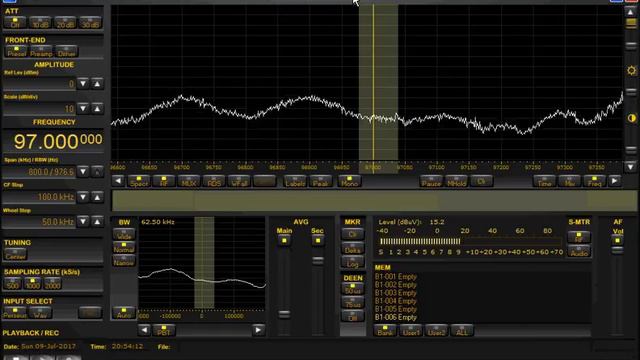
Task: Adjust the Main averaging slider handle
Action: (x=284, y=314)
